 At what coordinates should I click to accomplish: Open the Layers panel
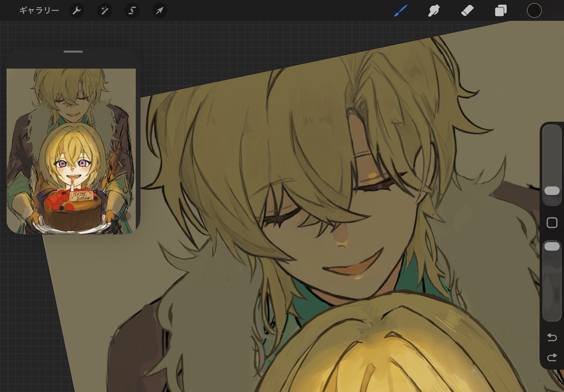[501, 10]
